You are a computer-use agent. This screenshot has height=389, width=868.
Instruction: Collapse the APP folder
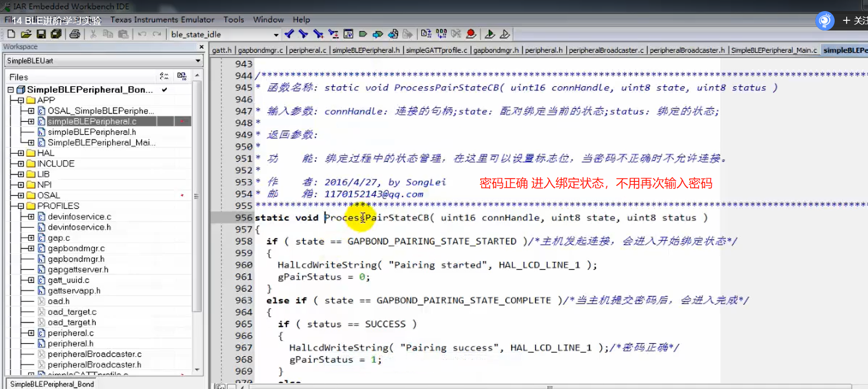pyautogui.click(x=21, y=100)
